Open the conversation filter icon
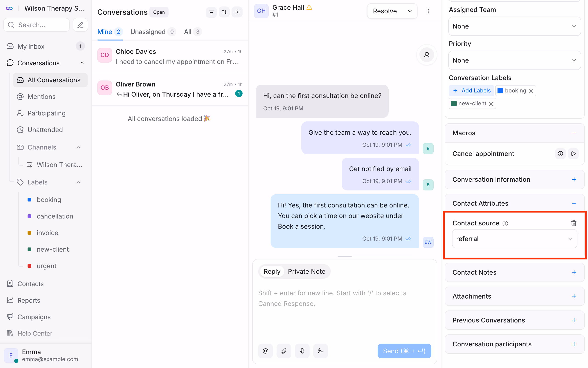The width and height of the screenshot is (588, 368). pos(211,12)
